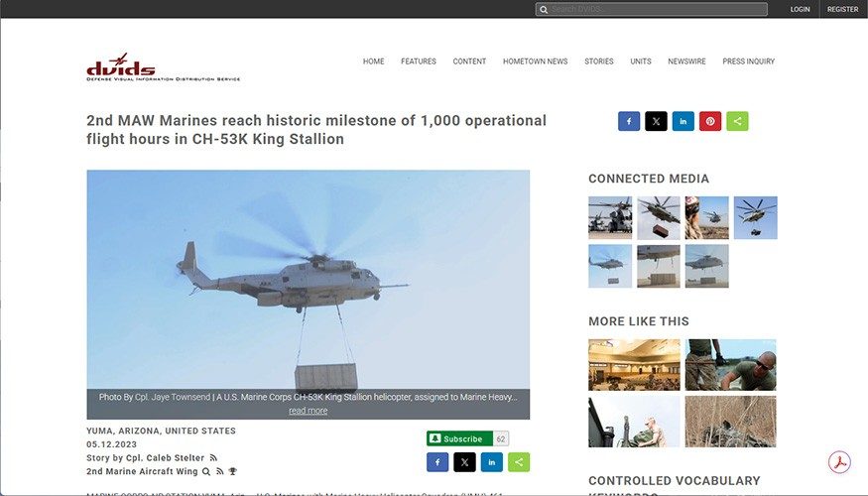
Task: Go to the Newswire menu item
Action: click(686, 62)
